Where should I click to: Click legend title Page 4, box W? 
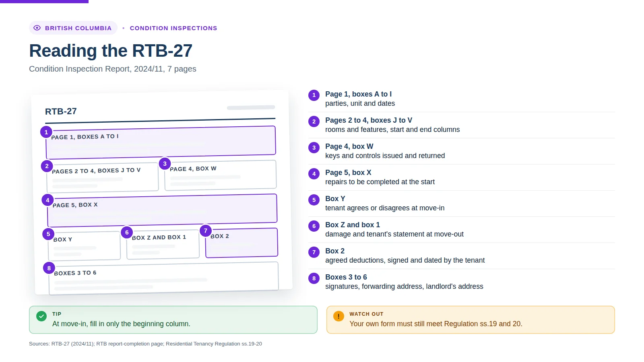(x=349, y=146)
